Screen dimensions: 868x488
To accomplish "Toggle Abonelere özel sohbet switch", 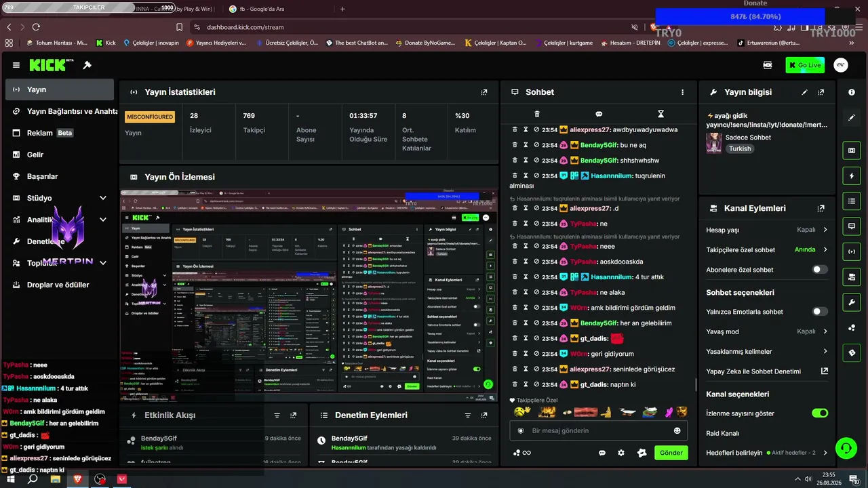I will coord(820,270).
